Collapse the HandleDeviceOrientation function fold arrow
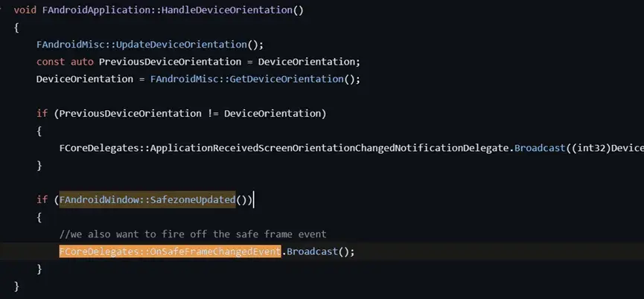 tap(3, 10)
